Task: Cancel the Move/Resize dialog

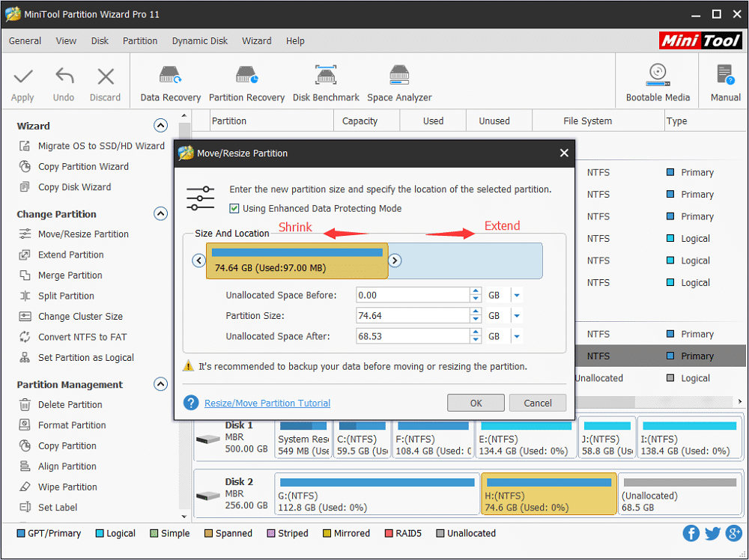Action: pos(538,403)
